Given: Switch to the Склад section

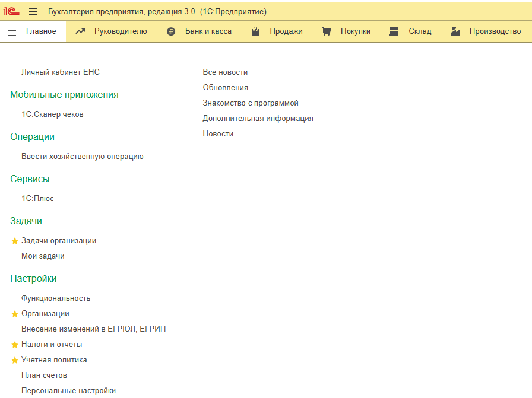Looking at the screenshot, I should point(420,31).
